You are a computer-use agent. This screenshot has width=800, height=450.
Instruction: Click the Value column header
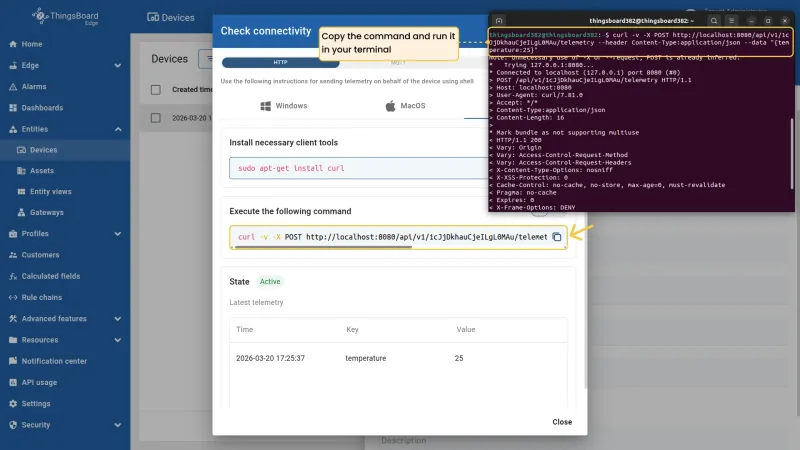click(466, 330)
